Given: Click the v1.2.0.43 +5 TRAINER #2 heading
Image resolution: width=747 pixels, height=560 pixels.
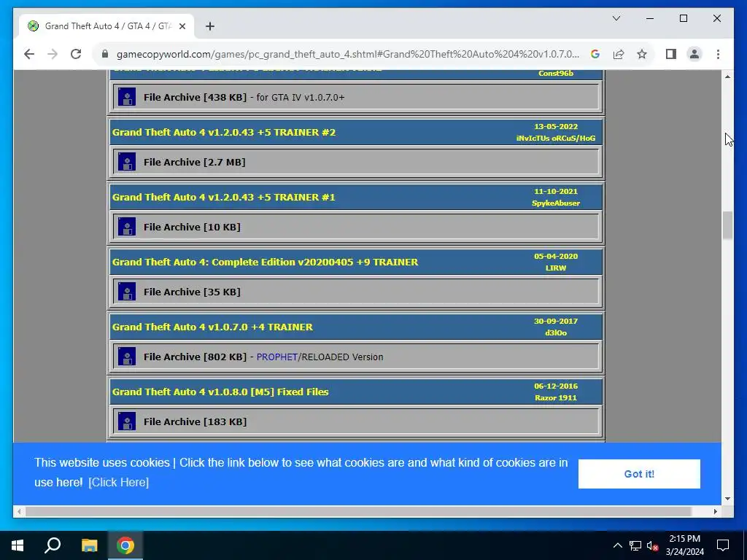Looking at the screenshot, I should (x=224, y=133).
